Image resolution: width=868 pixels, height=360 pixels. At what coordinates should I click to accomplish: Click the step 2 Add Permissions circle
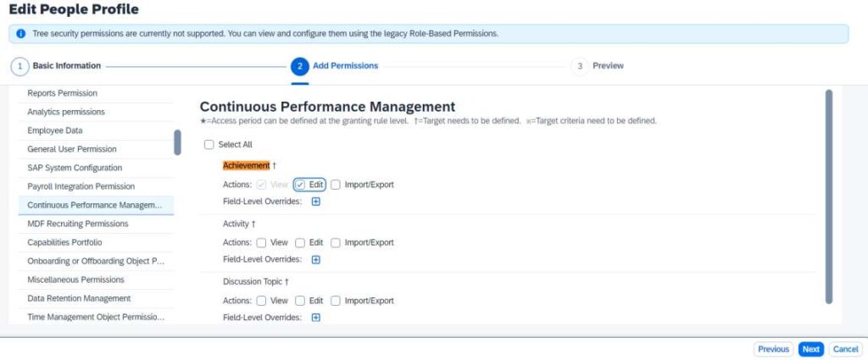299,66
